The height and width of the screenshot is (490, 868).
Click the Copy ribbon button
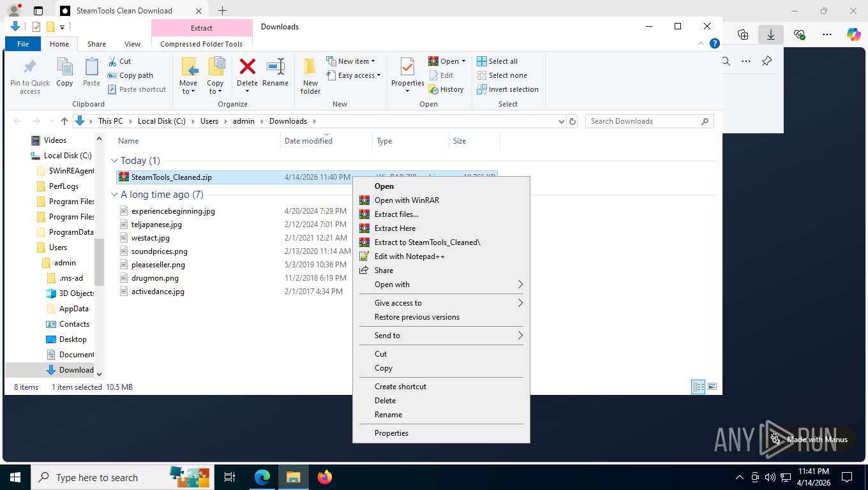click(x=64, y=73)
